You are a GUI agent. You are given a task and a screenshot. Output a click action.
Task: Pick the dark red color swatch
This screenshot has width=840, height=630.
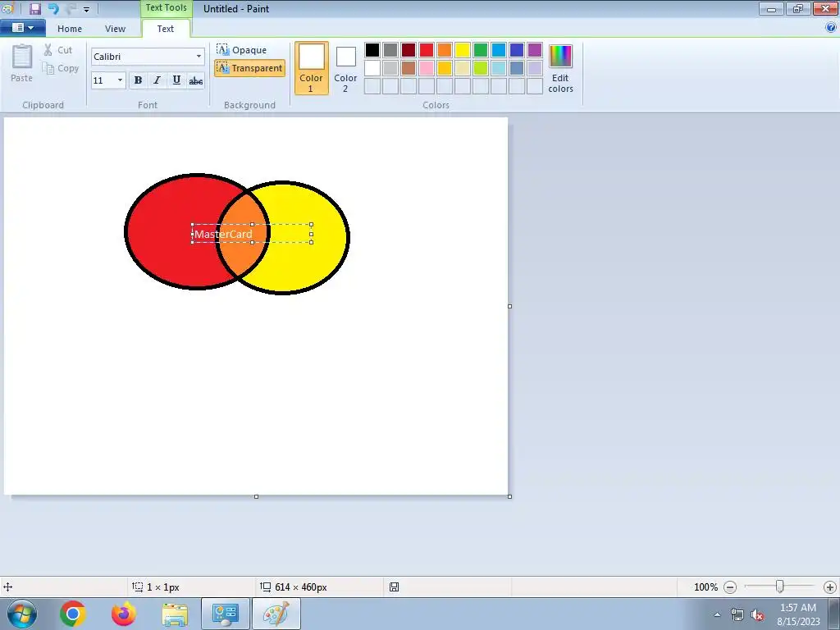point(409,50)
